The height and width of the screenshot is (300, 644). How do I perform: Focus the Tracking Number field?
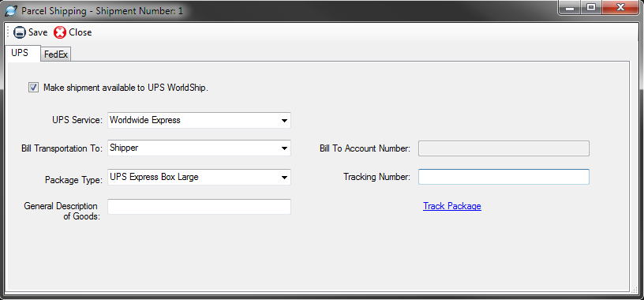tap(504, 177)
